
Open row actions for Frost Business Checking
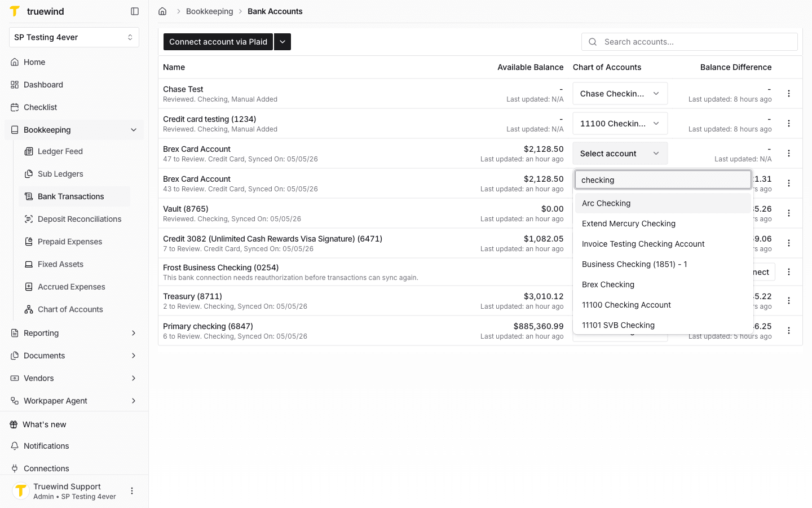(789, 272)
